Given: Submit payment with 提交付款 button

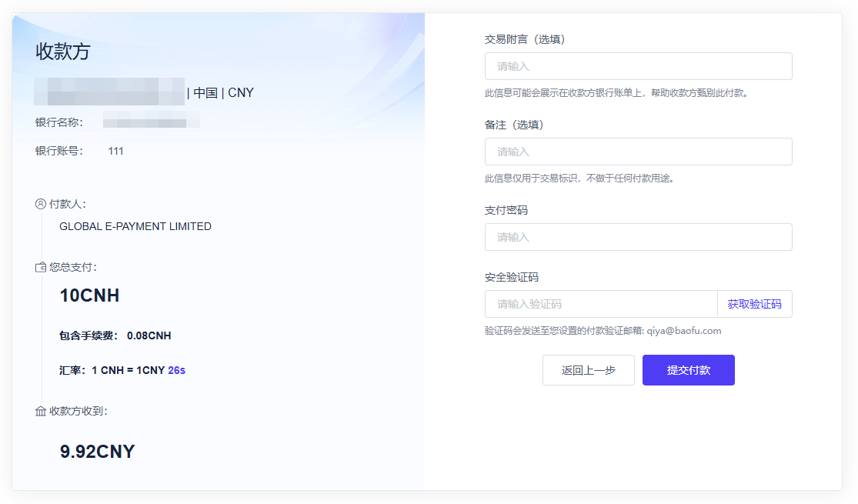Looking at the screenshot, I should pos(688,370).
